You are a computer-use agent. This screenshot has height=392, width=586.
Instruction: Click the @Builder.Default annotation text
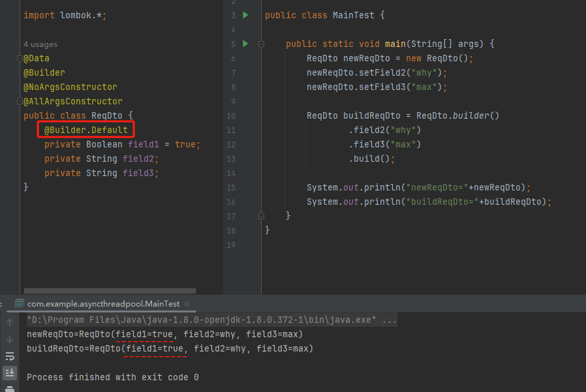pos(86,130)
